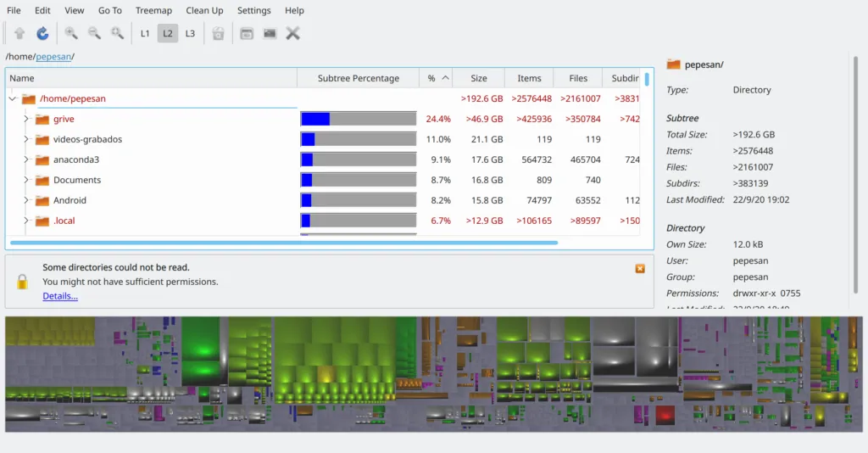Open the Clean Up menu
The image size is (868, 453).
click(x=204, y=10)
